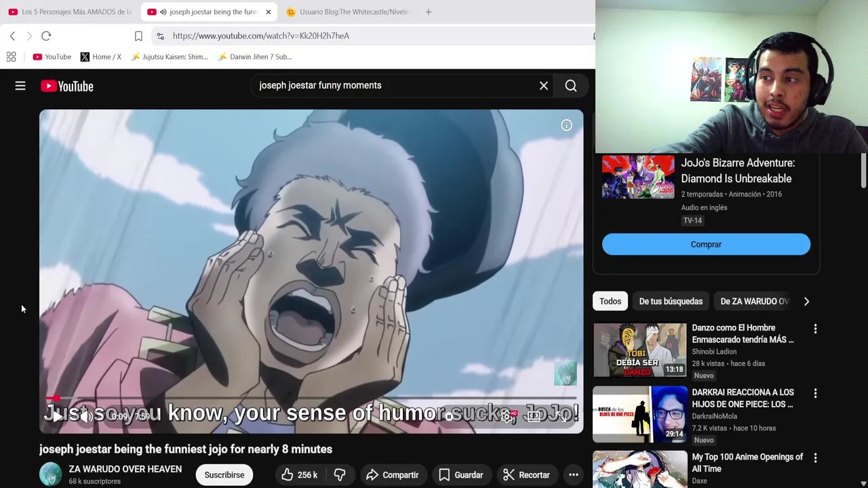Open options menu for Danzo video

[x=815, y=329]
